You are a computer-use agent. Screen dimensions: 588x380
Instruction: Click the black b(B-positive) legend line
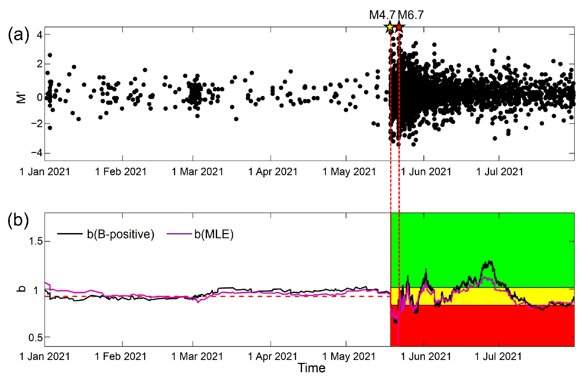click(70, 234)
